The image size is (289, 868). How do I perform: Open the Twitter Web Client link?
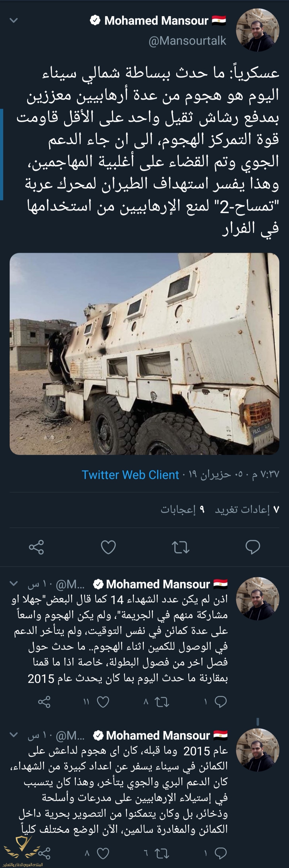130,475
